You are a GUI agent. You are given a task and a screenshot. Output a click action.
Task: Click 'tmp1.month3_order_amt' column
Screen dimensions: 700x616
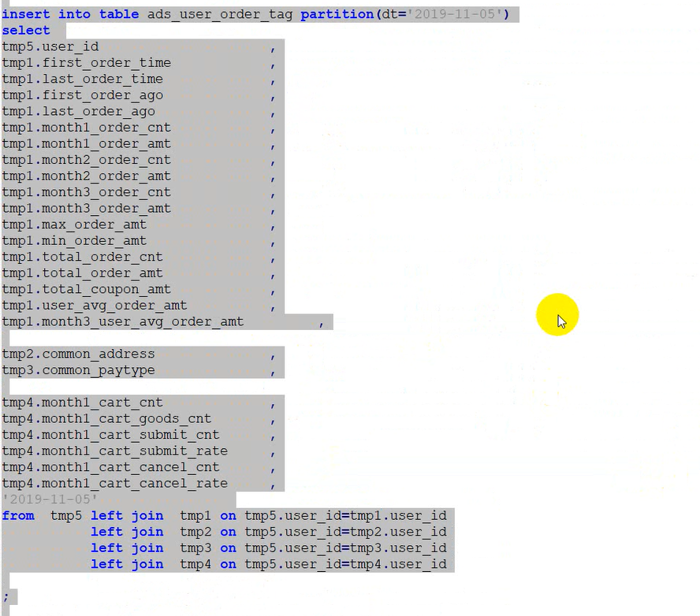pos(86,208)
